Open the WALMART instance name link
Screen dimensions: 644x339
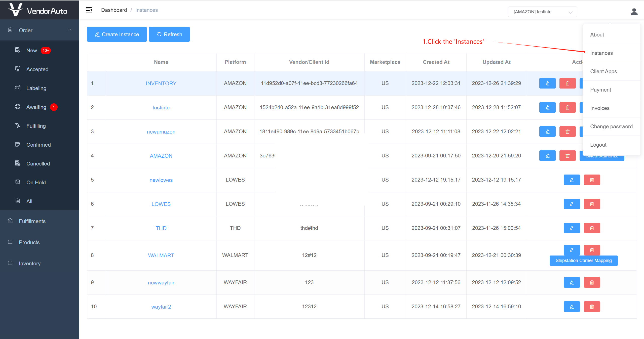pyautogui.click(x=161, y=256)
